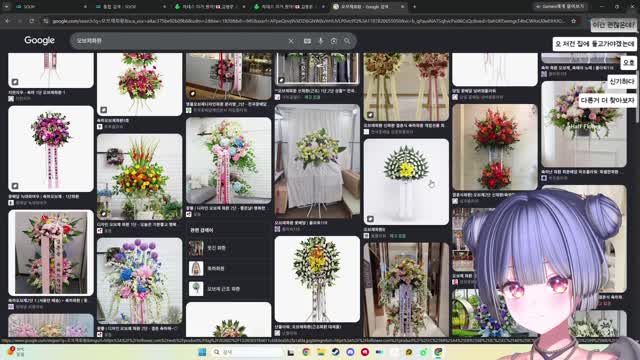Open Steam from the taskbar
The height and width of the screenshot is (360, 640).
click(x=336, y=352)
